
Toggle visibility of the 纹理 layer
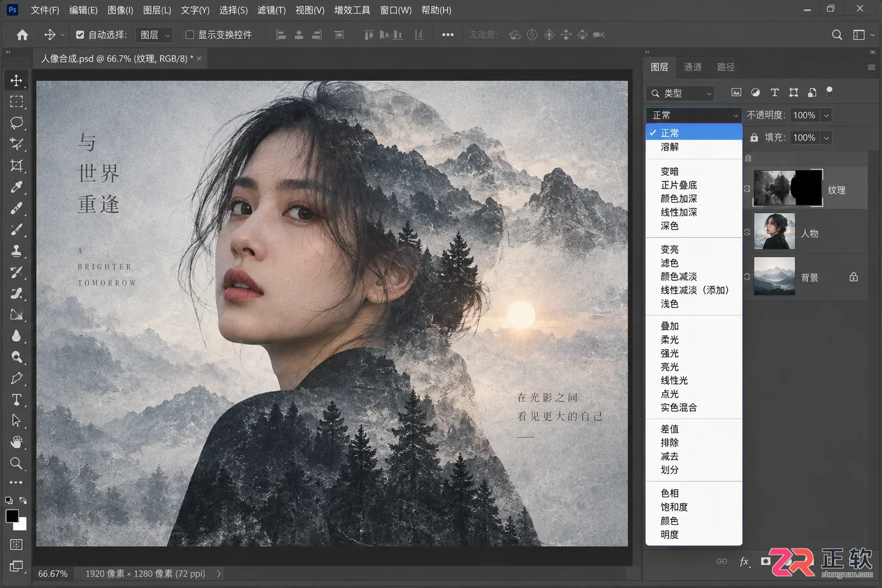(x=747, y=189)
